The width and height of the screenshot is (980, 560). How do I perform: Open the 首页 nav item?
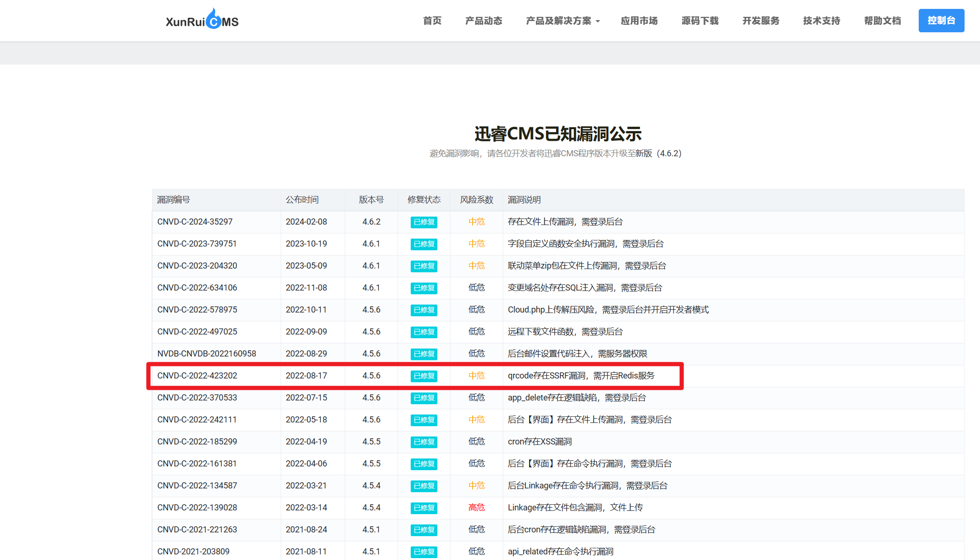click(x=432, y=21)
